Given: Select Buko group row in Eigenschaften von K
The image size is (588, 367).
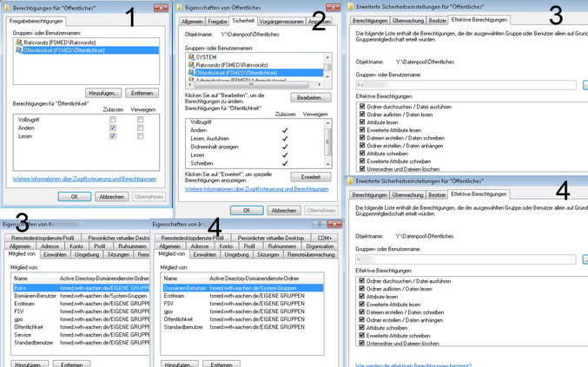Looking at the screenshot, I should (x=82, y=287).
